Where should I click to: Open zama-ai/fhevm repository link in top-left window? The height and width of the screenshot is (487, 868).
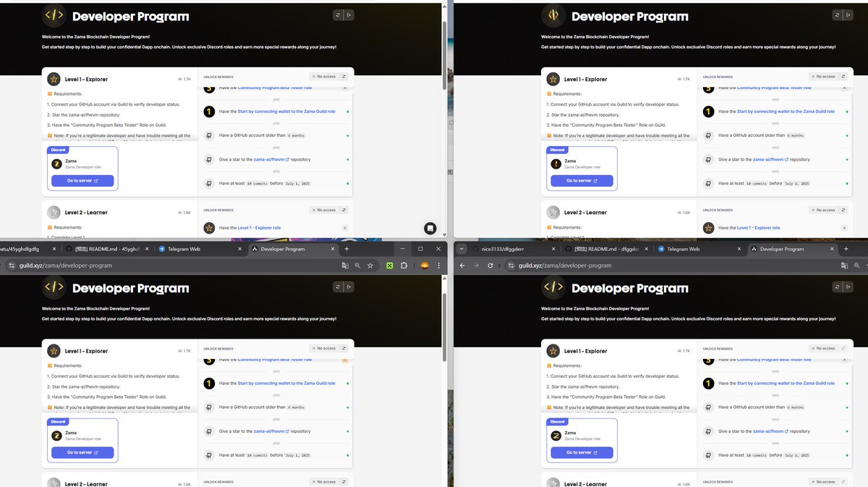click(x=271, y=159)
